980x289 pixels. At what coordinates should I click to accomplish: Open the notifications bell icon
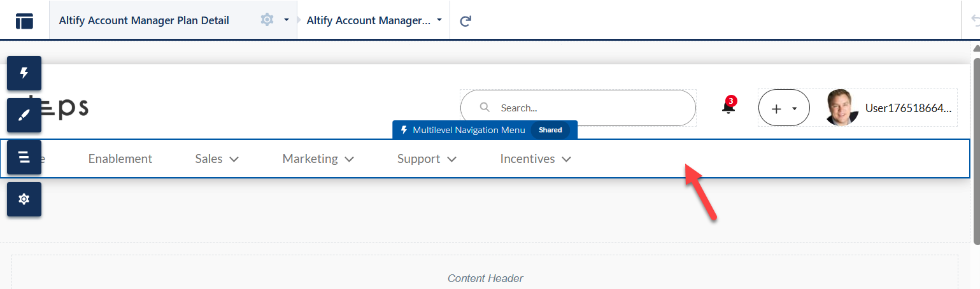click(x=728, y=107)
